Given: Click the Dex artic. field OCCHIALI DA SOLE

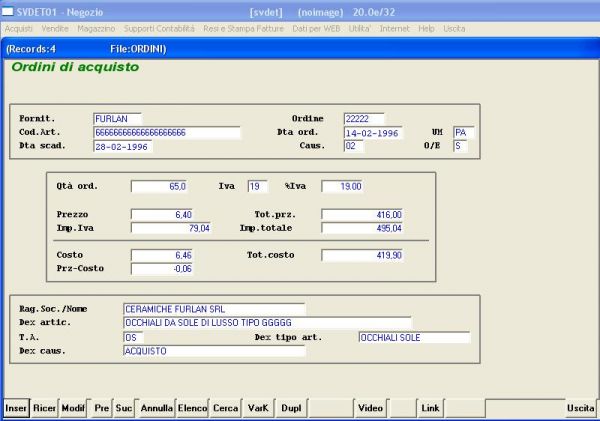Looking at the screenshot, I should tap(267, 323).
